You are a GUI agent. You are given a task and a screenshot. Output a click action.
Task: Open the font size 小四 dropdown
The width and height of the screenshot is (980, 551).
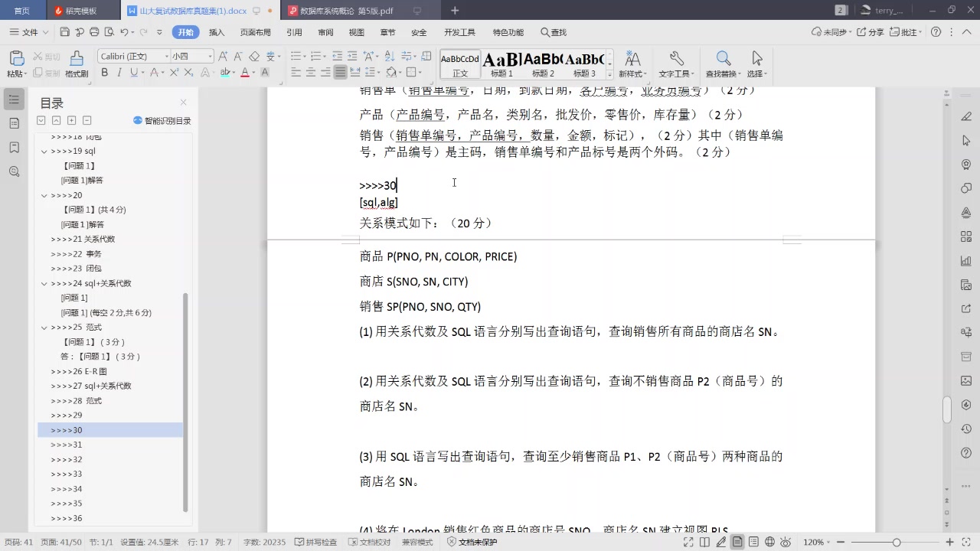point(210,57)
